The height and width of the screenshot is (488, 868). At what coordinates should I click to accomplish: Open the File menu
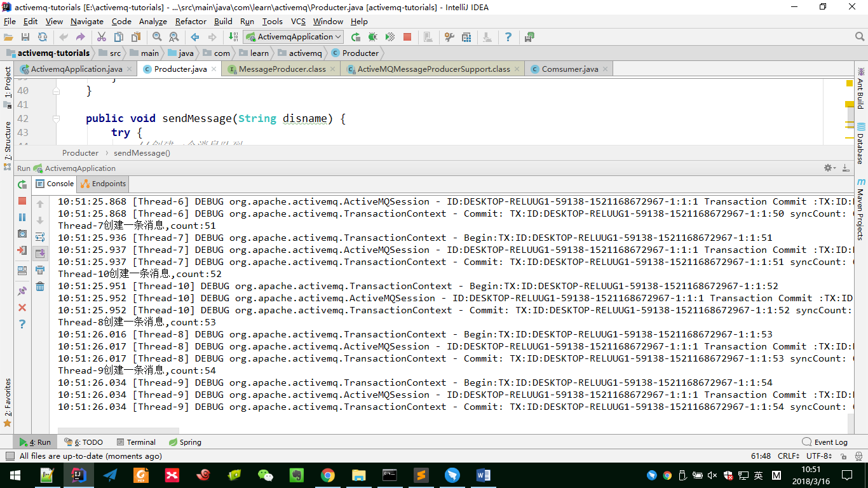click(10, 21)
